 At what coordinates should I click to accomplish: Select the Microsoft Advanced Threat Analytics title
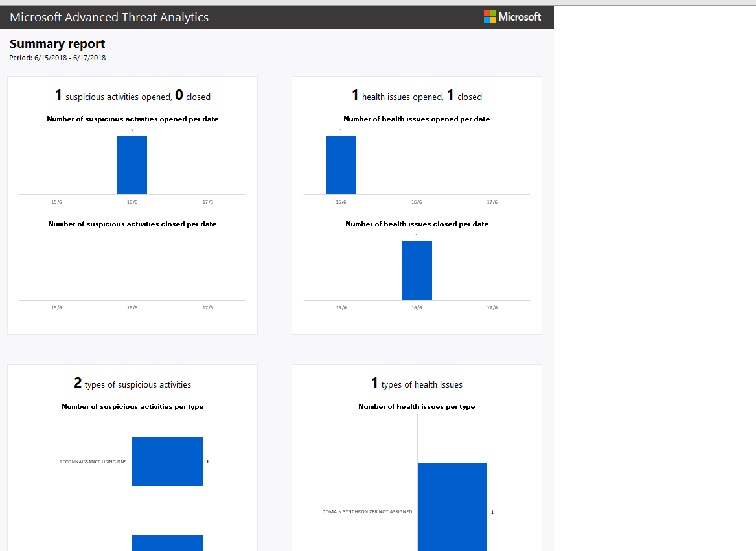(x=109, y=18)
